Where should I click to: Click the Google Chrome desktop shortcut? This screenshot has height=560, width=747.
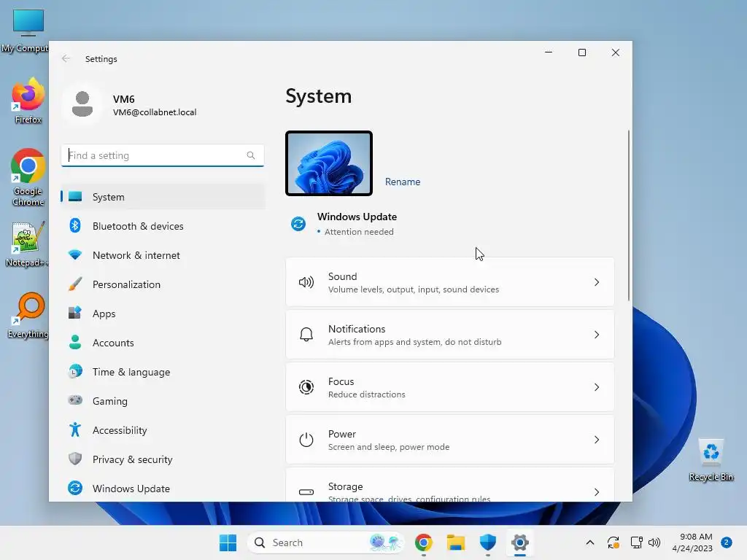pos(28,178)
